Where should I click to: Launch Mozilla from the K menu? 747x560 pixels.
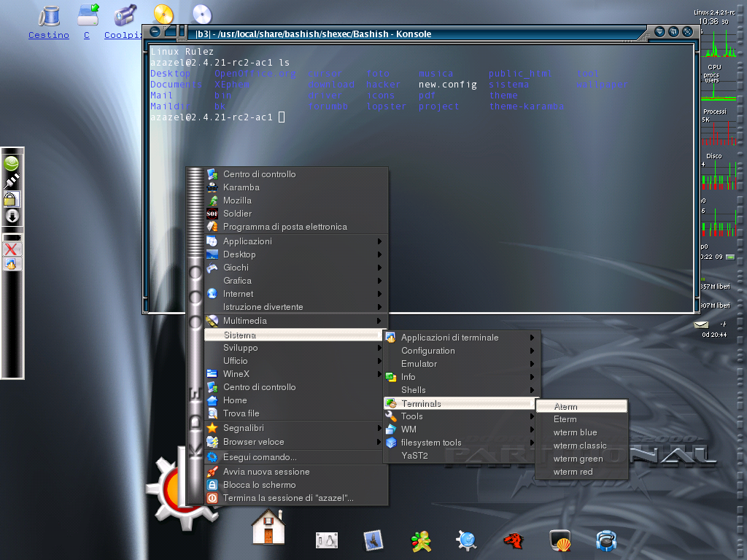coord(296,201)
